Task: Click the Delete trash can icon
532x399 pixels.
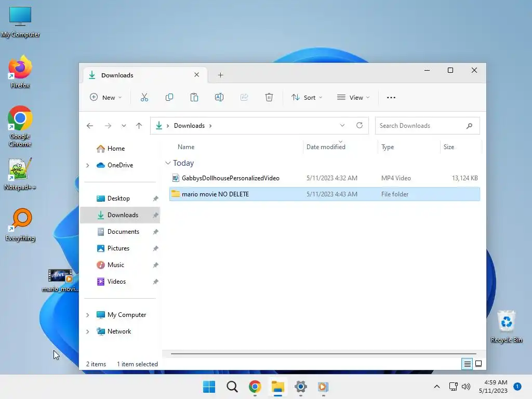Action: 269,97
